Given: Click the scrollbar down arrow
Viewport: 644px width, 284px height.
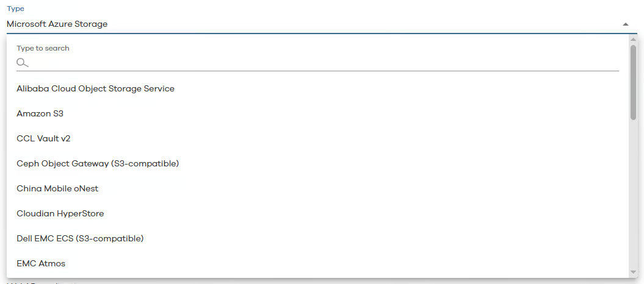Looking at the screenshot, I should 633,272.
